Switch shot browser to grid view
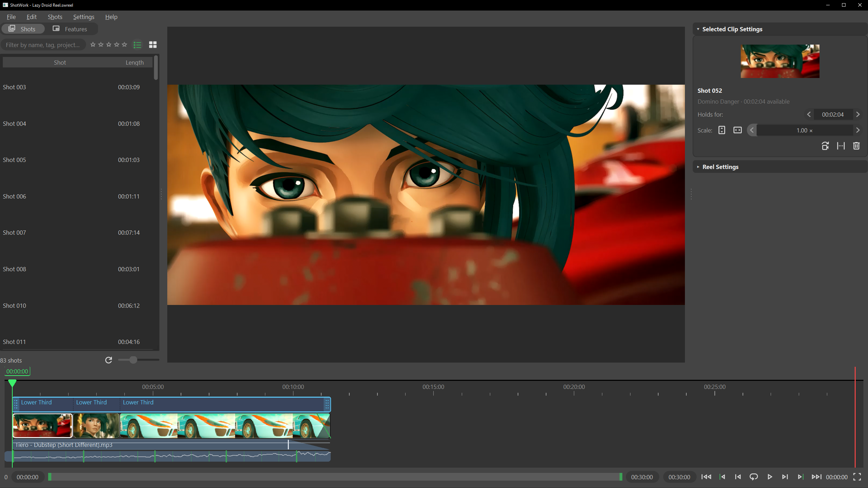This screenshot has height=488, width=868. pyautogui.click(x=153, y=45)
